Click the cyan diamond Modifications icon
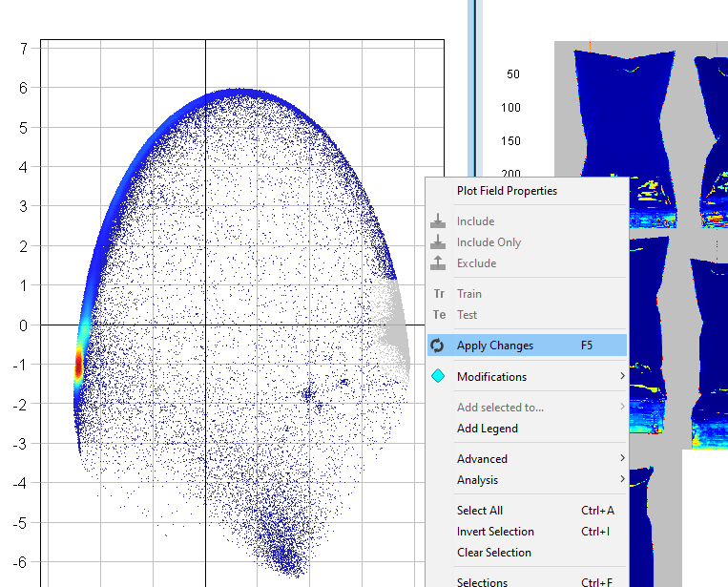Screen dimensions: 728x587 pyautogui.click(x=439, y=376)
